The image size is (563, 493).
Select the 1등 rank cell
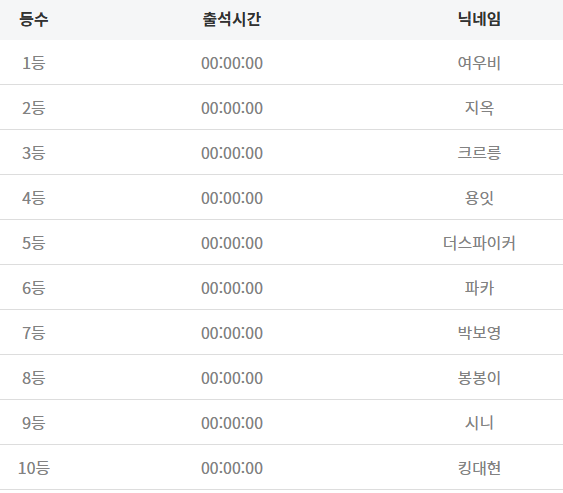tap(33, 63)
